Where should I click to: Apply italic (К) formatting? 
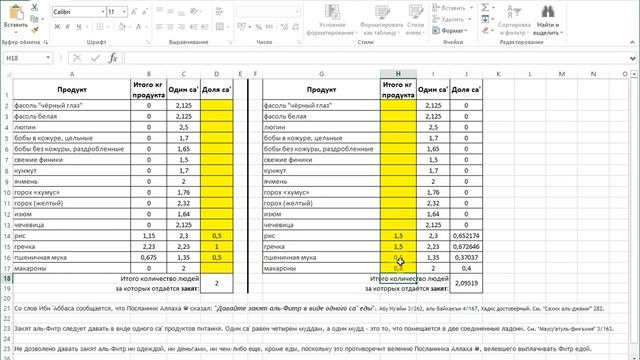click(x=68, y=27)
